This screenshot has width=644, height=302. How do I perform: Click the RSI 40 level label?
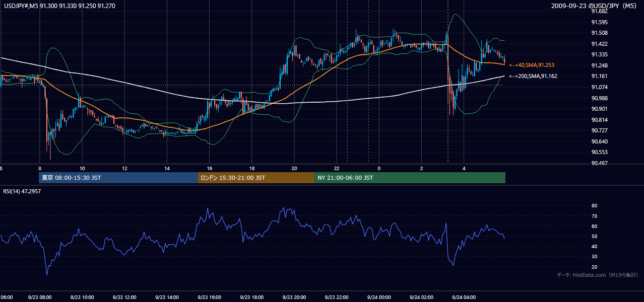tap(594, 246)
